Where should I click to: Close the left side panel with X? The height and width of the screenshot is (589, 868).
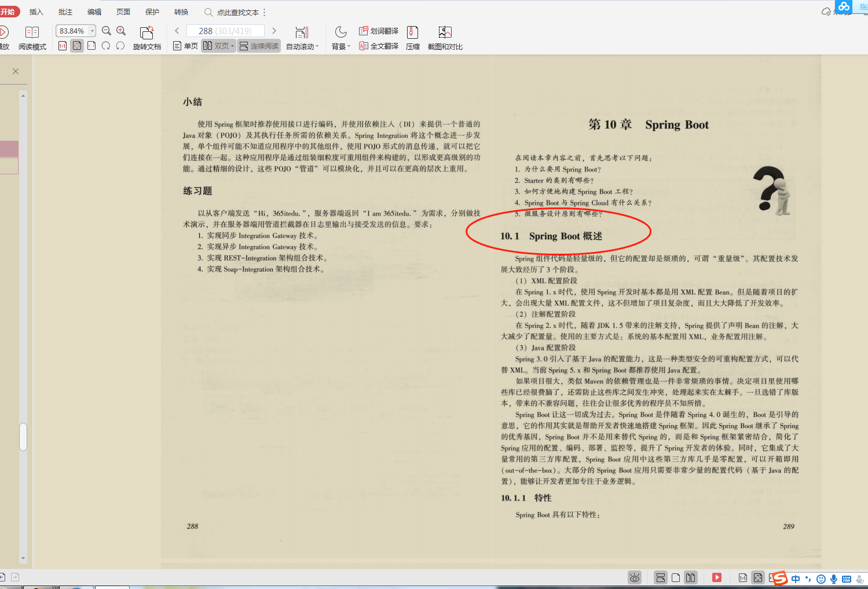tap(16, 71)
